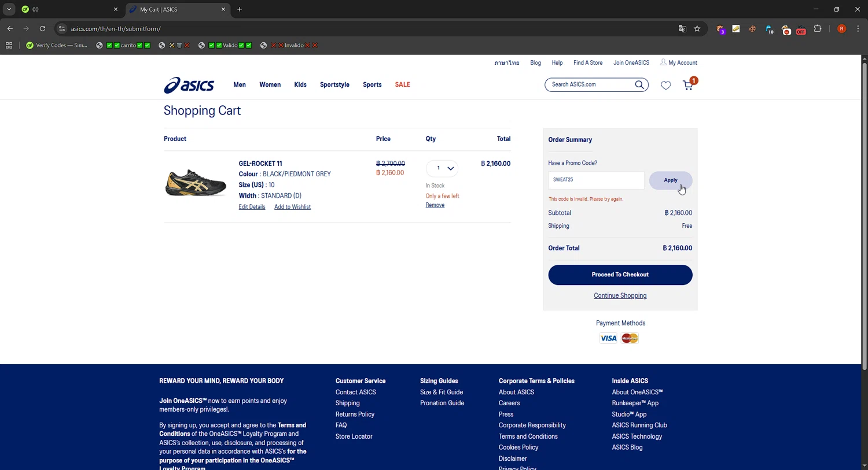Go to the ASICS logo homepage
Viewport: 868px width, 470px height.
pos(189,85)
